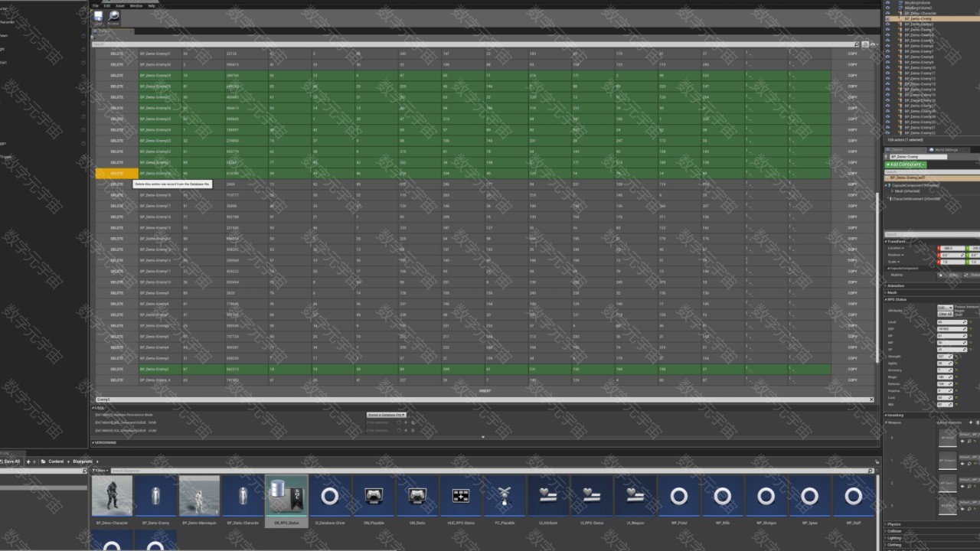Select the GM_Playable game mode asset
This screenshot has width=980, height=551.
click(x=374, y=496)
